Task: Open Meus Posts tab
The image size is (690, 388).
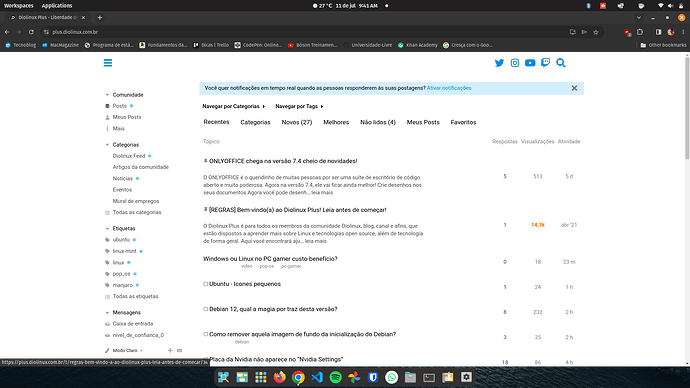Action: [423, 122]
